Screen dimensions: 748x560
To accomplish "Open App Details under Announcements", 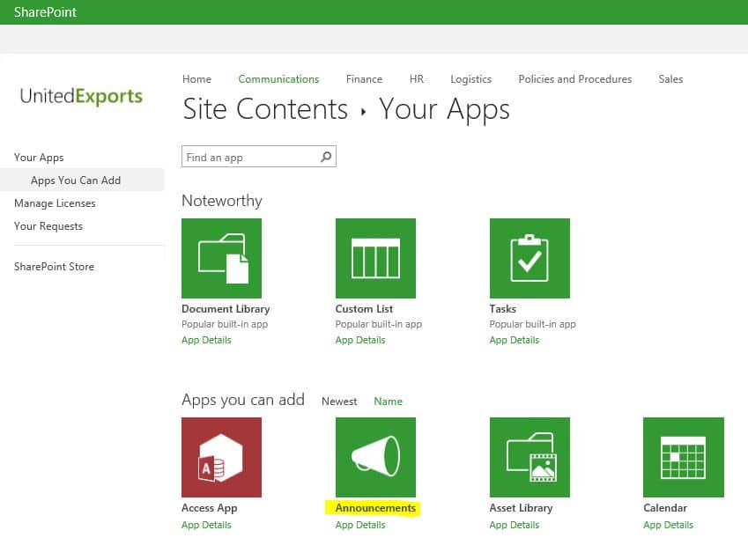I will (360, 525).
